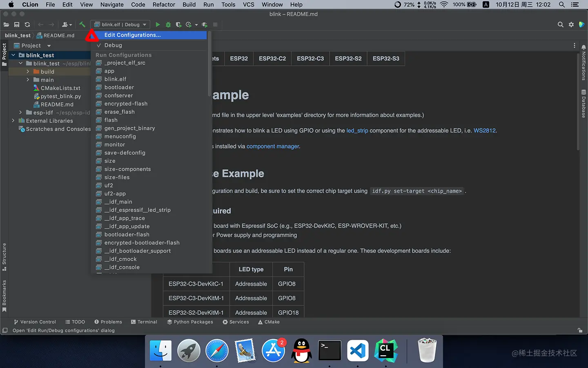
Task: Run blink.elf with the green play icon
Action: click(x=158, y=25)
